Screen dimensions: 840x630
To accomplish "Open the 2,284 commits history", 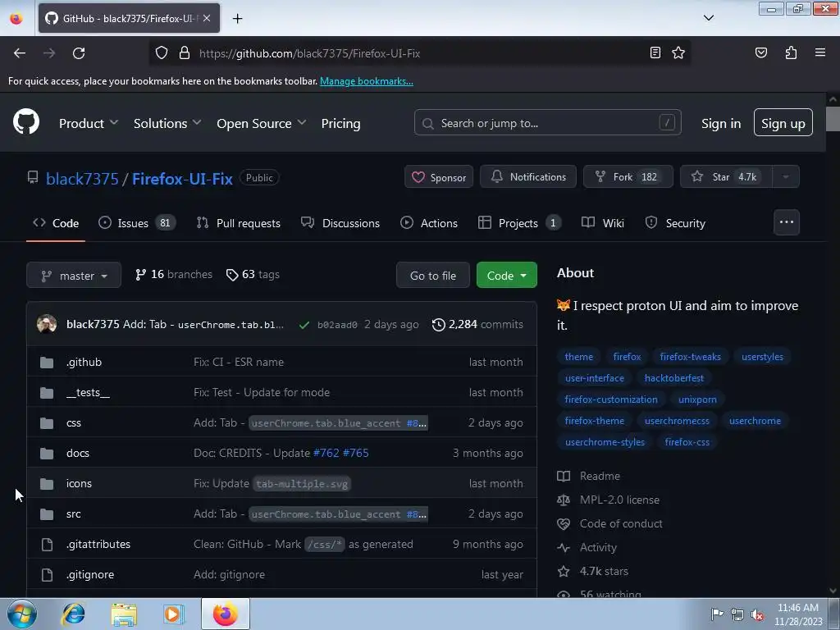I will pos(477,324).
